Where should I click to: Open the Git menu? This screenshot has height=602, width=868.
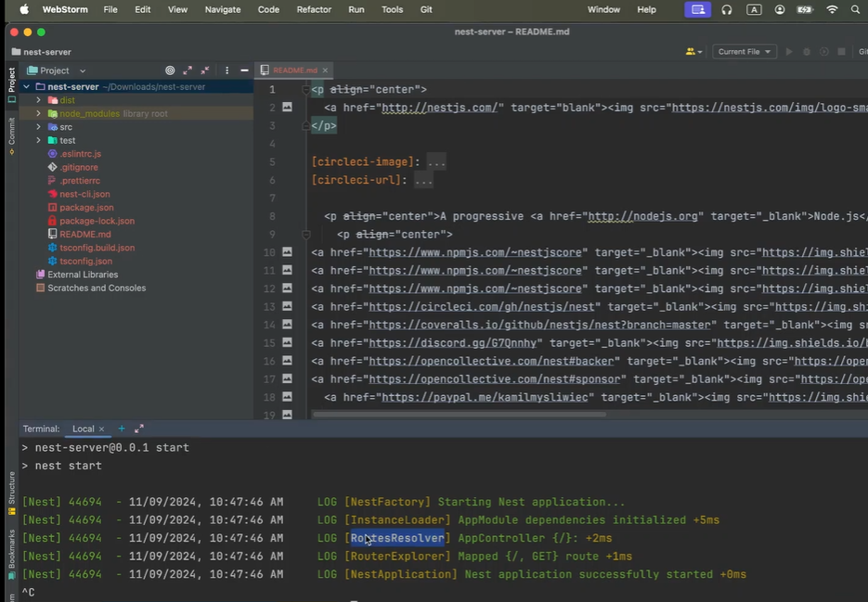coord(426,9)
